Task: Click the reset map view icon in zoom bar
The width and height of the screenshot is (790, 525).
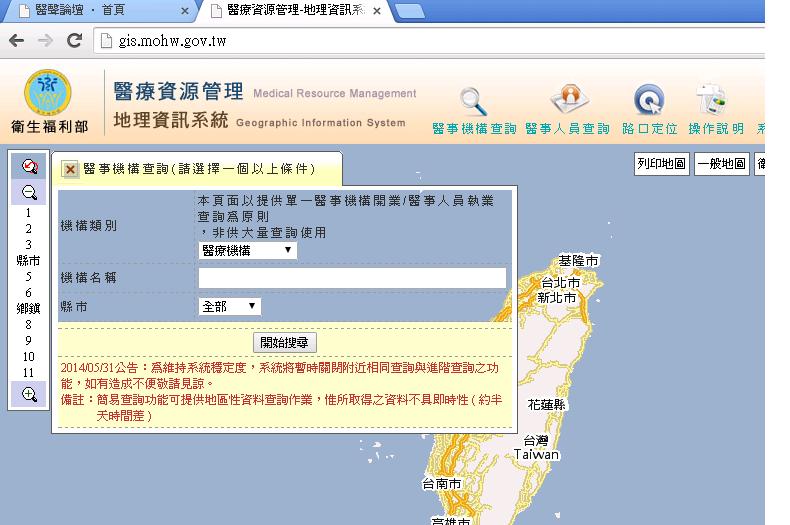Action: (29, 166)
